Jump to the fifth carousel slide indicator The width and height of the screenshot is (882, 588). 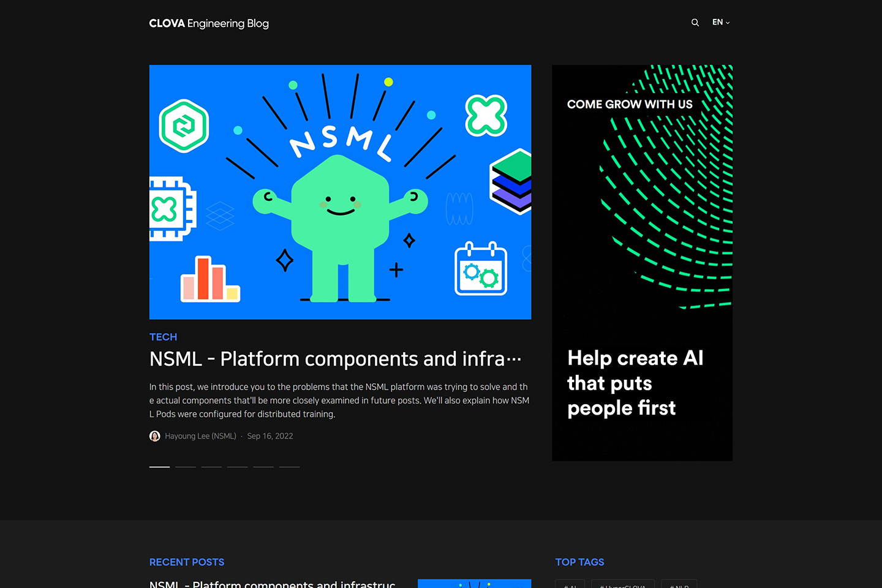(x=263, y=467)
